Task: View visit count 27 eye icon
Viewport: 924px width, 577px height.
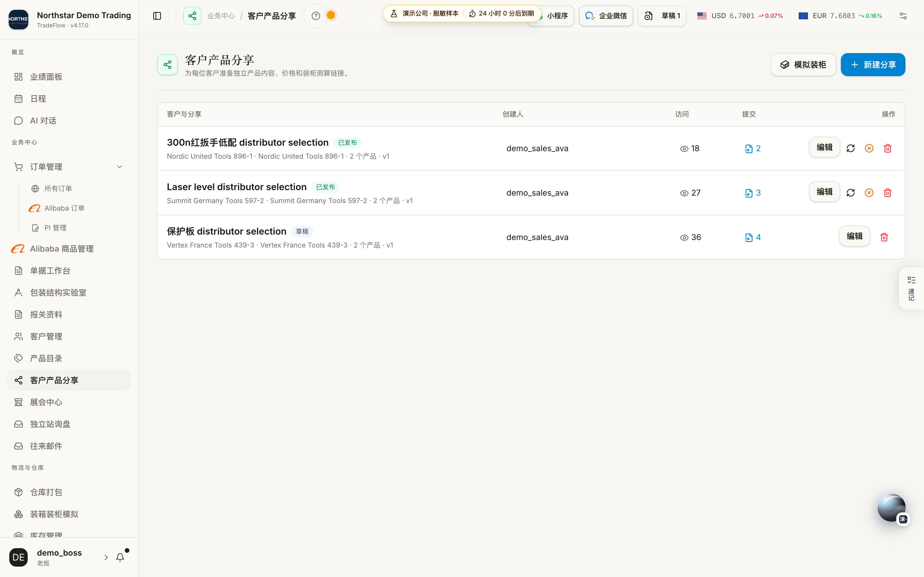Action: 684,193
